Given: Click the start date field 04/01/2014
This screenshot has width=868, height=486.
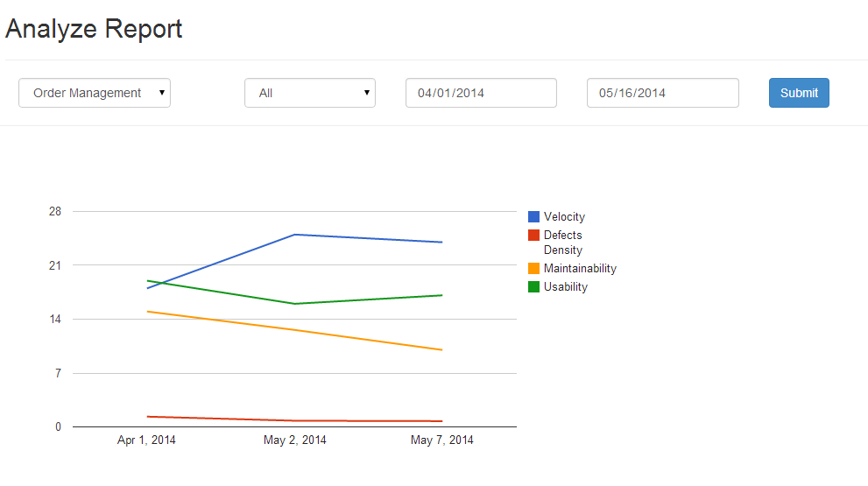Looking at the screenshot, I should tap(481, 93).
